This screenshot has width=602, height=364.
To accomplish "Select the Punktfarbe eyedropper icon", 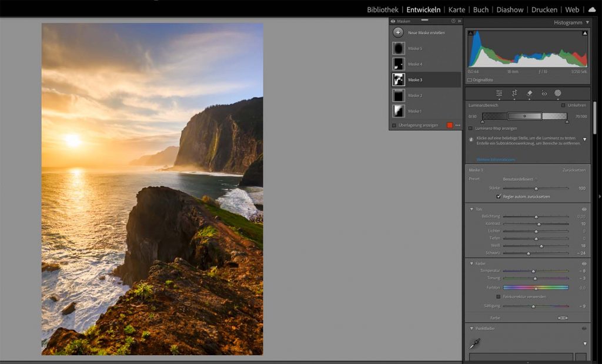I will [475, 343].
